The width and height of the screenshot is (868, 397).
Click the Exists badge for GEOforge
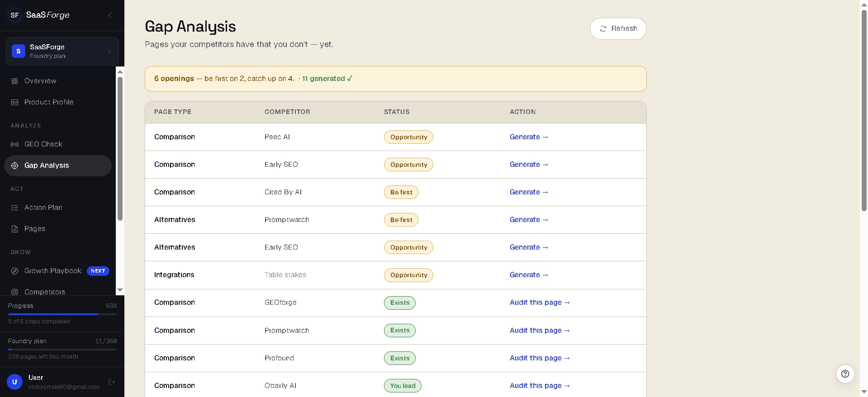400,303
